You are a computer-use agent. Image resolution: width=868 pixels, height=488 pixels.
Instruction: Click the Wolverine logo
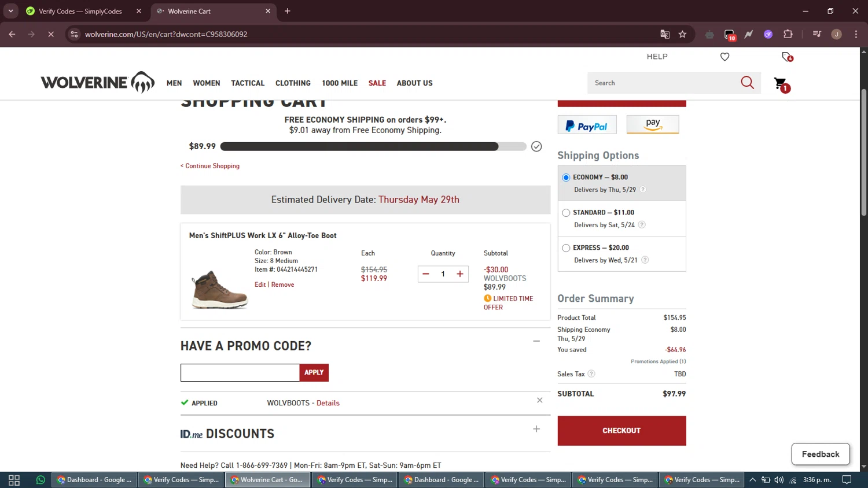point(98,83)
